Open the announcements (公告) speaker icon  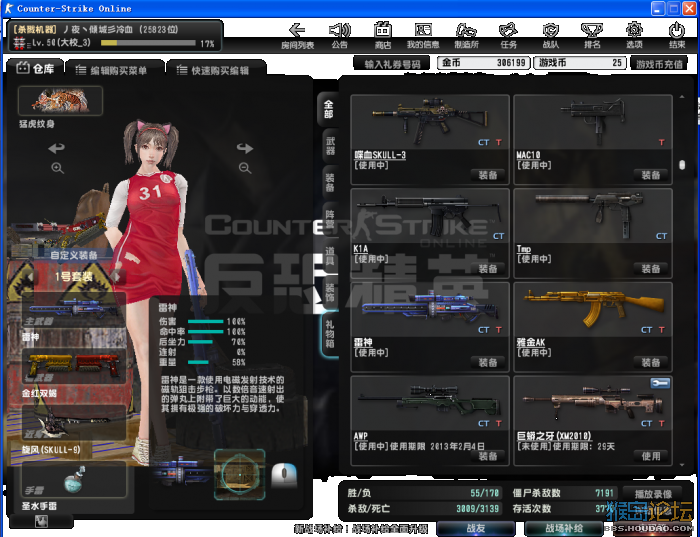340,36
